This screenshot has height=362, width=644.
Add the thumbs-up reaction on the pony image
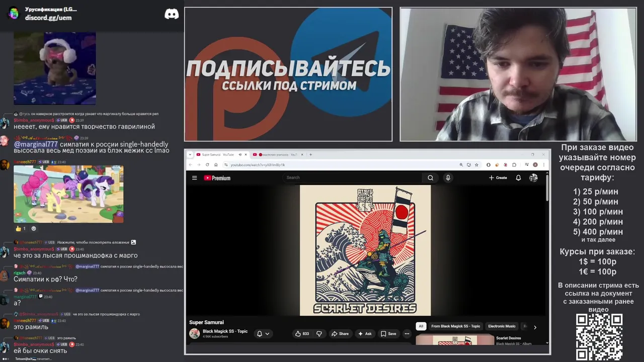click(21, 228)
